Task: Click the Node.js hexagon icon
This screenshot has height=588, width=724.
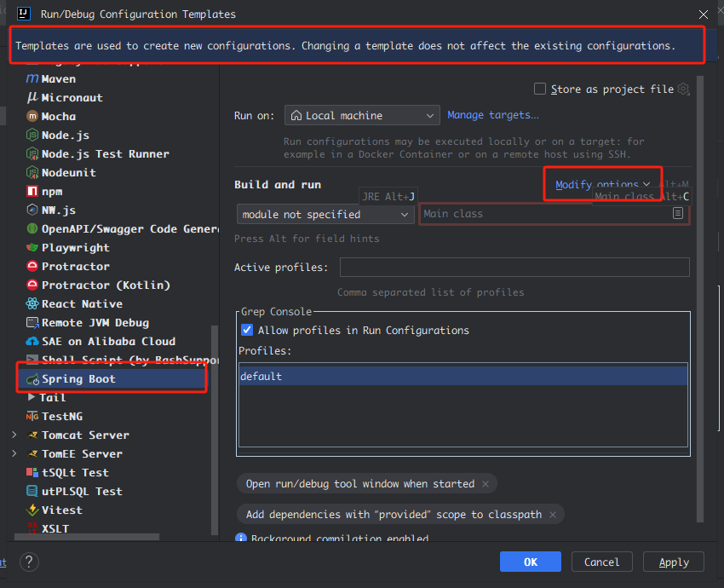Action: 32,135
